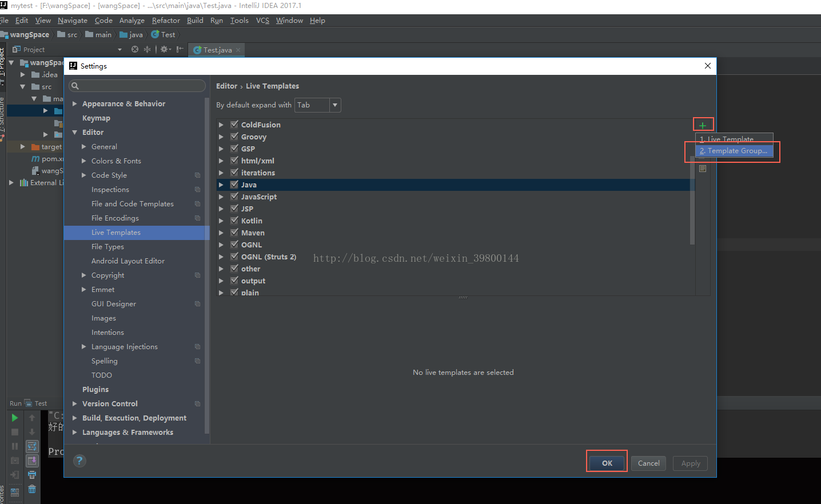The width and height of the screenshot is (821, 504).
Task: Uncheck the iterations template group
Action: click(x=234, y=173)
